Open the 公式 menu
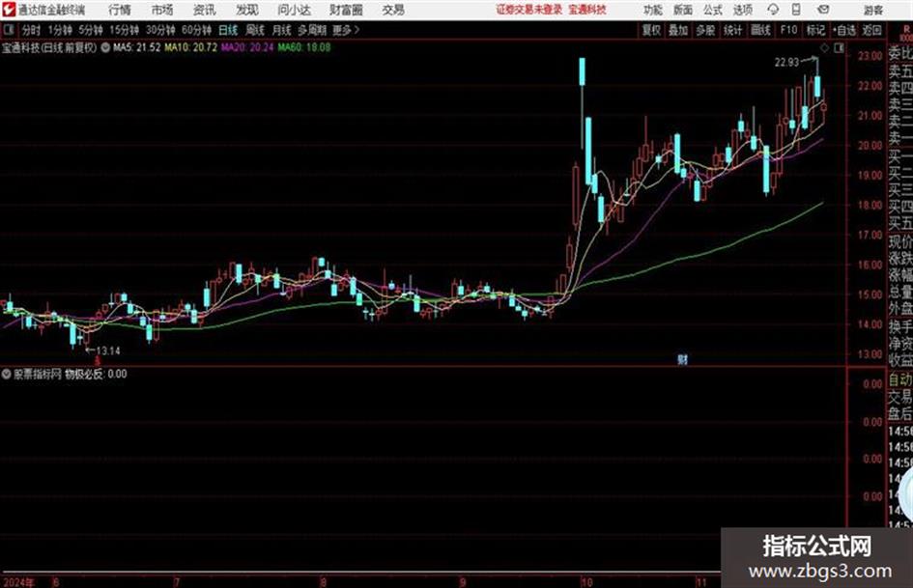 [x=713, y=10]
